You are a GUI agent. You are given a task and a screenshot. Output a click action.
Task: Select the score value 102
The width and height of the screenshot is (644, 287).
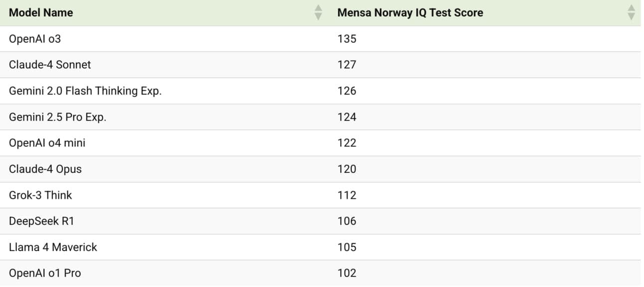347,273
